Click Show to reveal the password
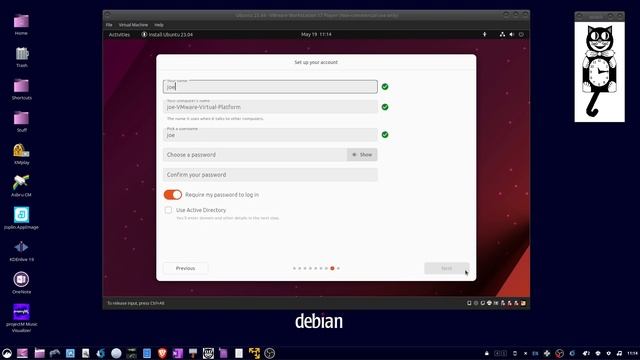The height and width of the screenshot is (360, 640). [362, 155]
